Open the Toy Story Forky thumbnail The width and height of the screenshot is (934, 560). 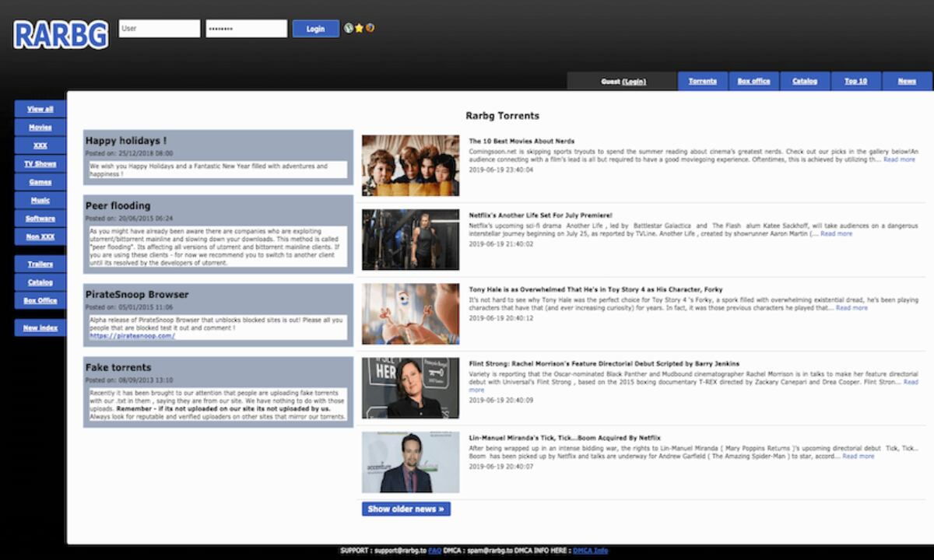410,313
